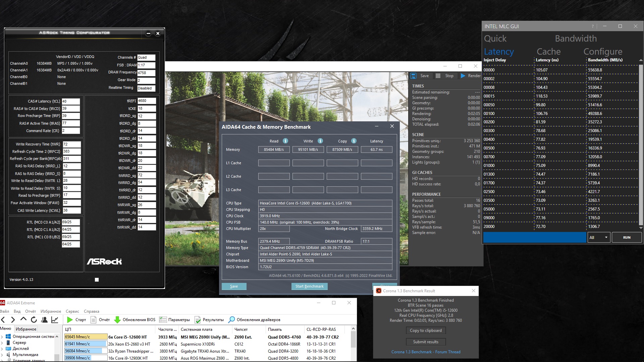
Task: Open the All dropdown in MLC GUI
Action: tap(599, 237)
